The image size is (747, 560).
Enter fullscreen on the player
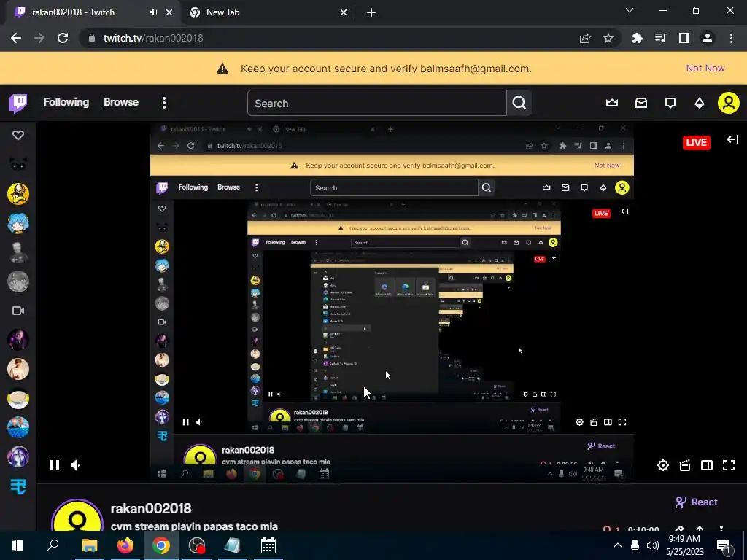click(729, 465)
